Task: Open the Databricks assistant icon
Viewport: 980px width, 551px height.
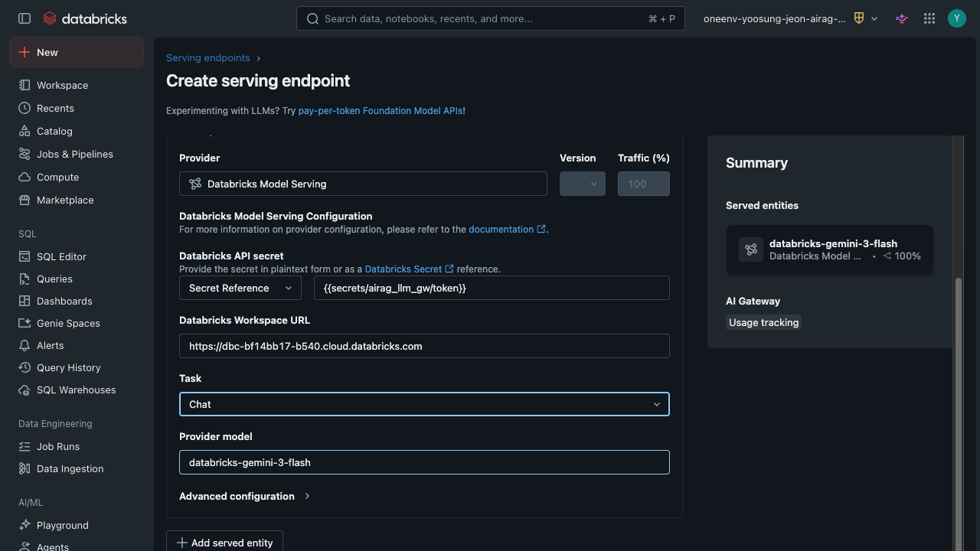Action: pos(902,18)
